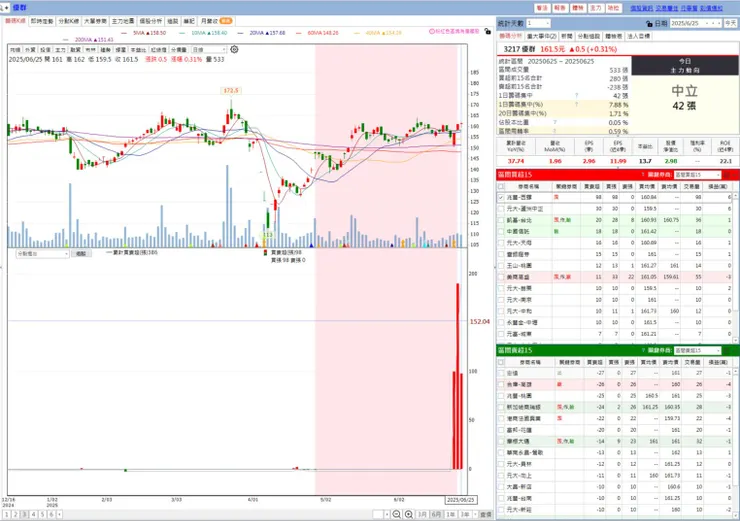The width and height of the screenshot is (740, 521).
Task: Open the 日線 period dropdown
Action: point(209,50)
